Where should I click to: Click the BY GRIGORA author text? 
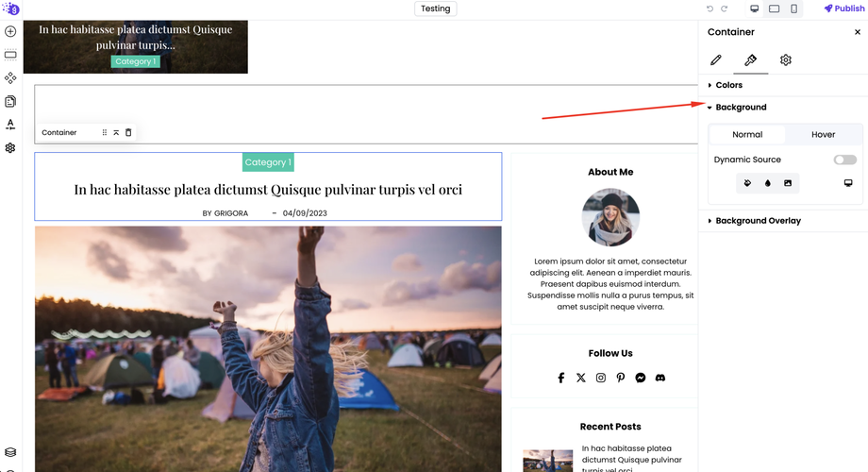pyautogui.click(x=225, y=213)
